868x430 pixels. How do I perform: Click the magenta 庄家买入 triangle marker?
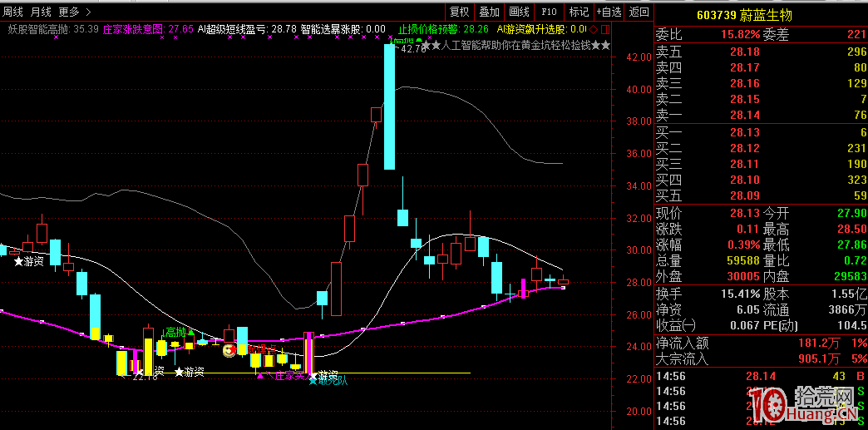pos(259,376)
